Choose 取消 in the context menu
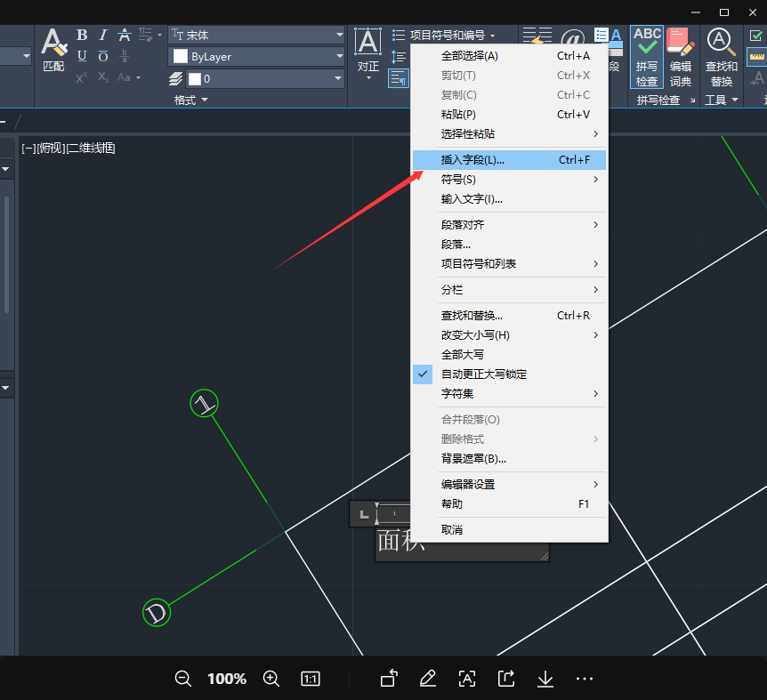This screenshot has width=767, height=700. click(x=509, y=530)
